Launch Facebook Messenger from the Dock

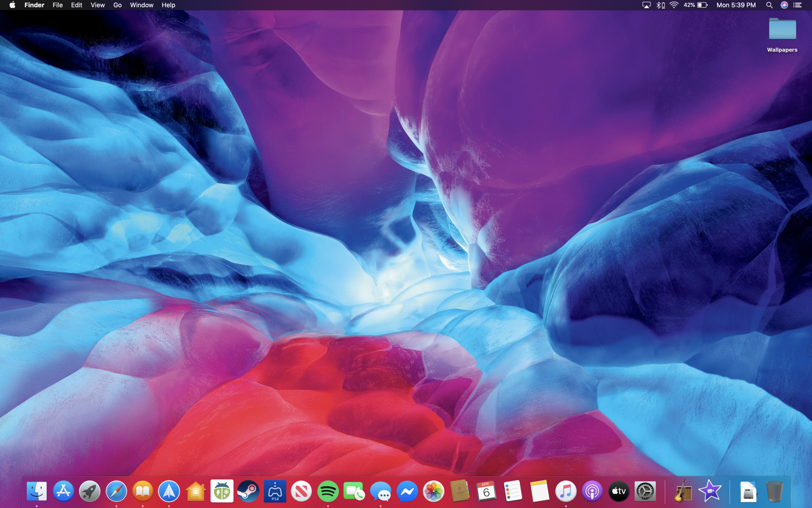click(407, 491)
